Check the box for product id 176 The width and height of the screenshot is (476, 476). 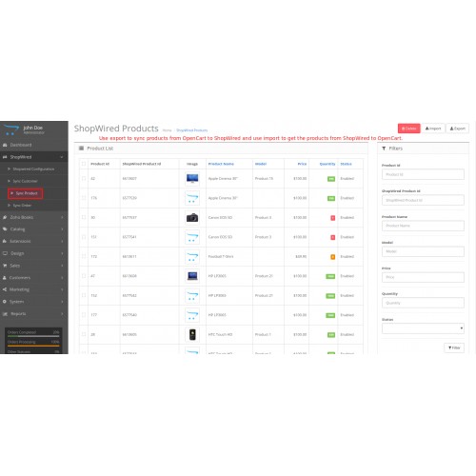point(84,198)
